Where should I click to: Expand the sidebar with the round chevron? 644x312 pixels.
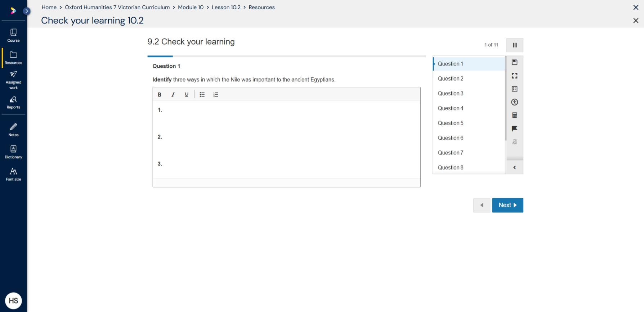(x=26, y=11)
